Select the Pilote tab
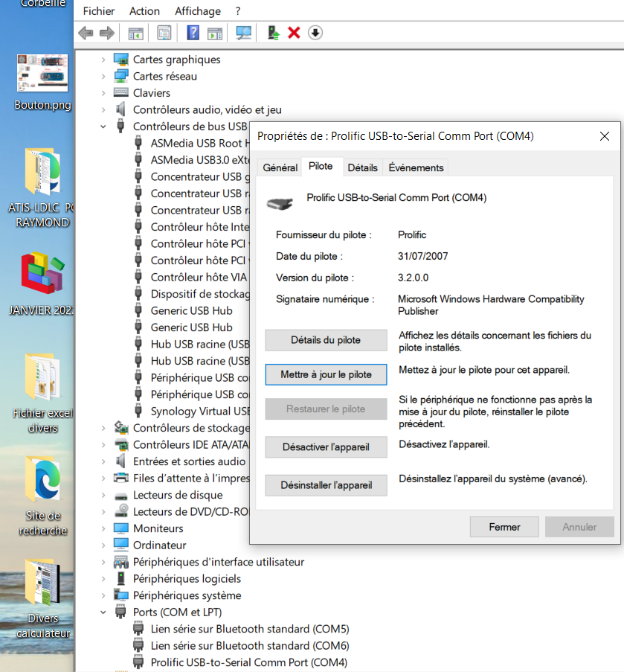The height and width of the screenshot is (672, 624). pos(321,166)
